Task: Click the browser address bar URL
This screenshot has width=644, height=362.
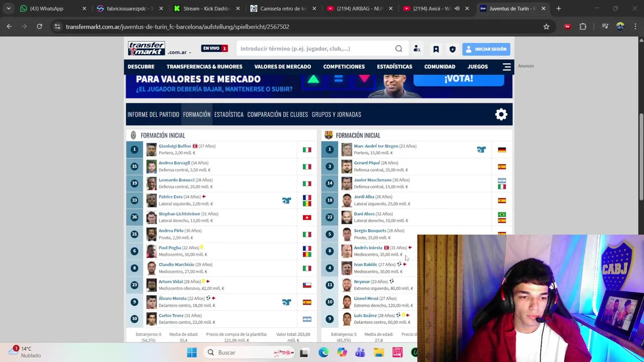Action: (x=177, y=27)
